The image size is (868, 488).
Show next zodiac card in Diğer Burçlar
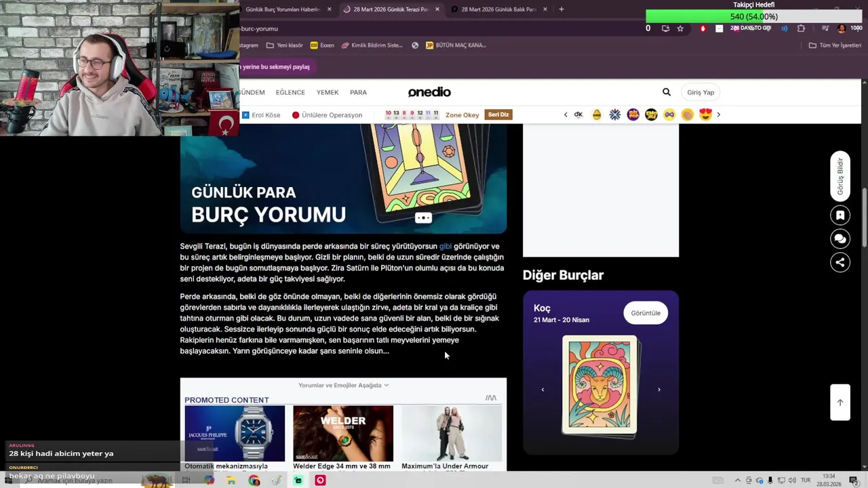(x=659, y=390)
